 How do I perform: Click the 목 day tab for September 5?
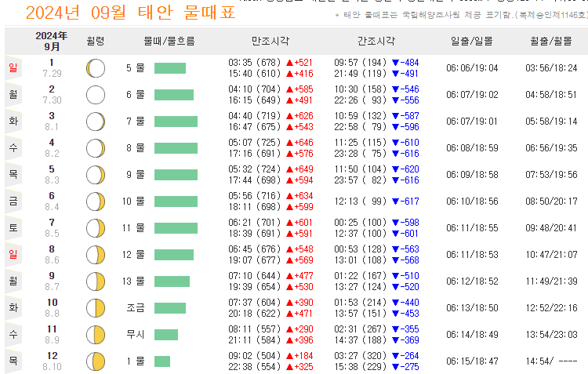point(13,174)
